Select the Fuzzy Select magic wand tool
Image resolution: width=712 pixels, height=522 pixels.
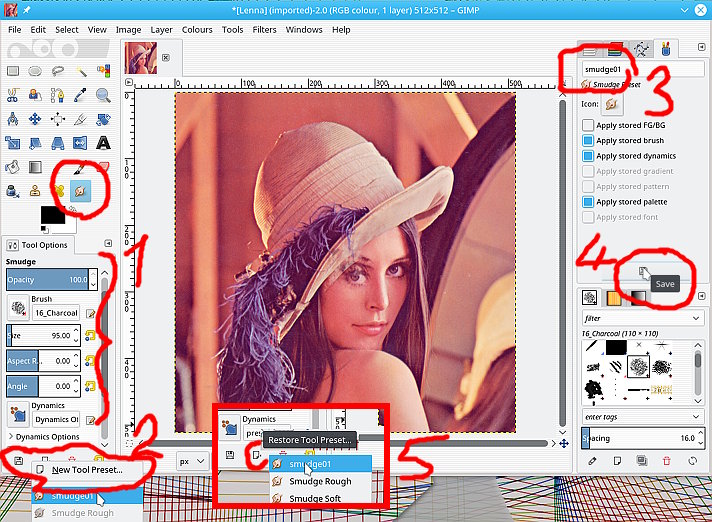81,71
